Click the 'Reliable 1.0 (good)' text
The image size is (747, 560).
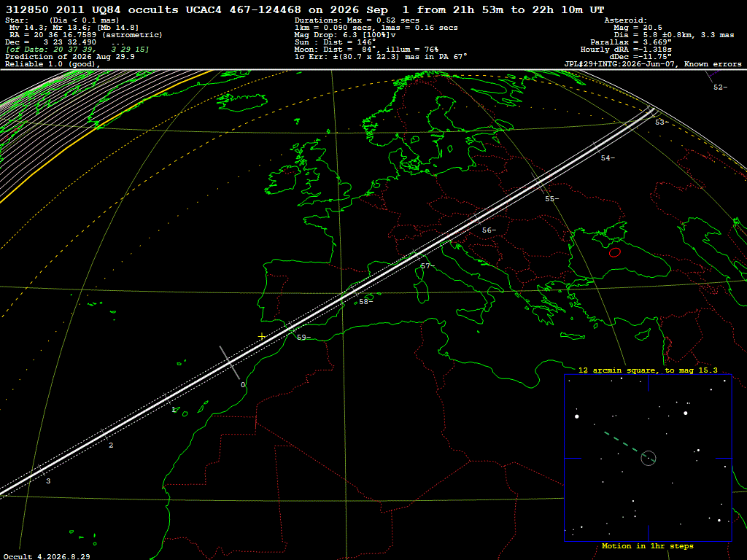[53, 64]
